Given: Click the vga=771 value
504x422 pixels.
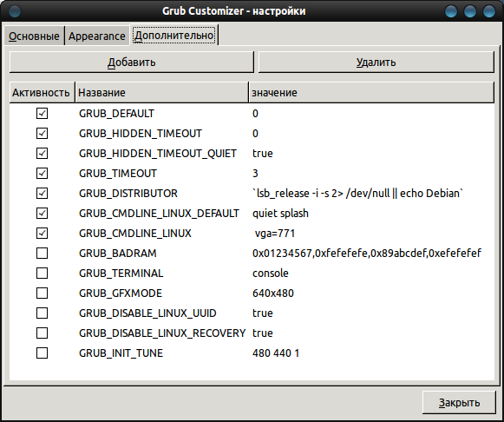Looking at the screenshot, I should [x=275, y=234].
